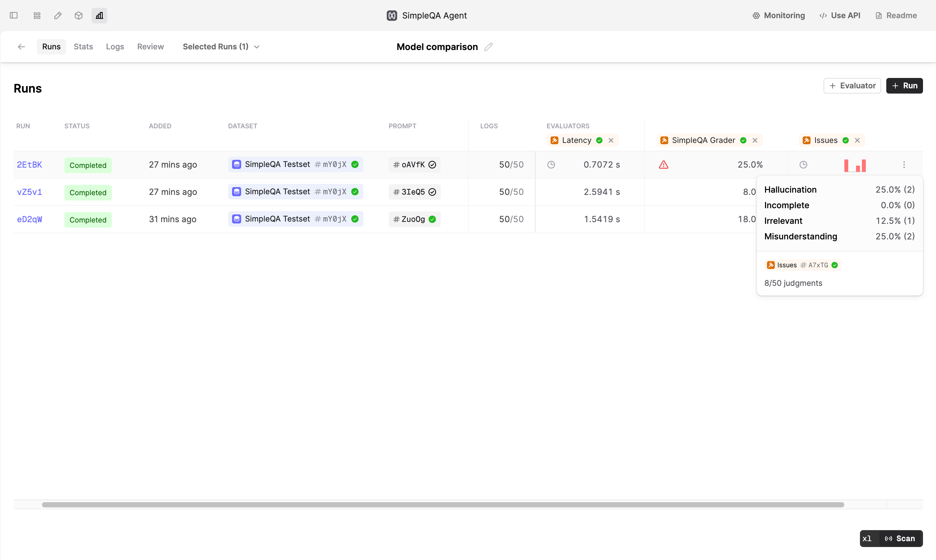Open the pencil editor icon
The height and width of the screenshot is (560, 936).
tap(58, 16)
